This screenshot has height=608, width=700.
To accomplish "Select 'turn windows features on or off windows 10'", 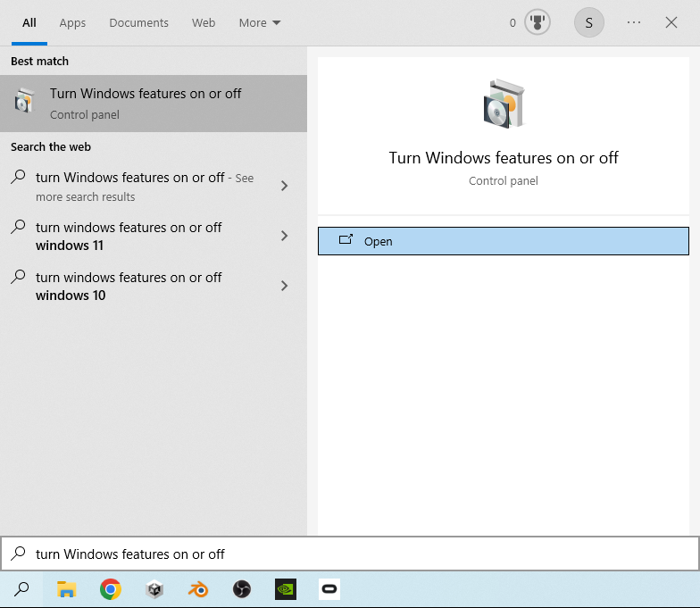I will [154, 286].
